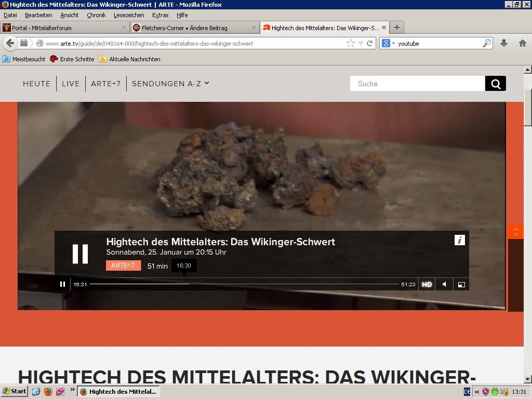
Task: Open the Lesezeichen menu
Action: 129,15
